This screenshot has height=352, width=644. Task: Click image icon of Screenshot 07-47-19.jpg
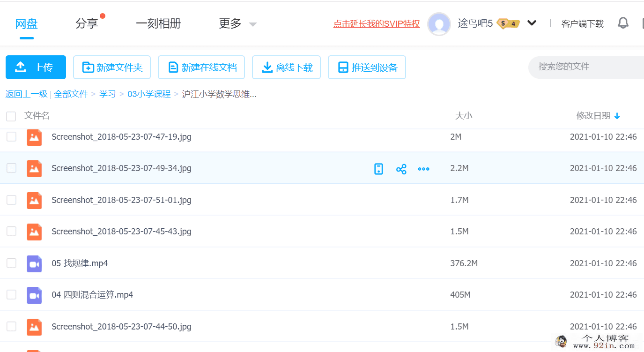coord(34,137)
